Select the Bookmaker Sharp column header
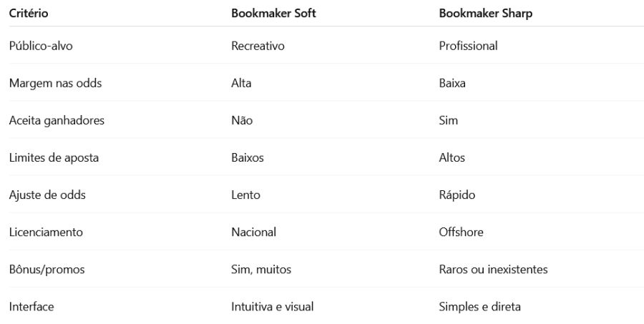Image resolution: width=644 pixels, height=324 pixels. point(485,13)
